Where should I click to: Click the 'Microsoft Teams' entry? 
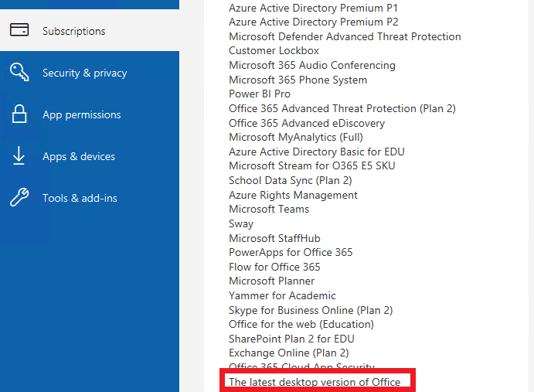click(269, 209)
